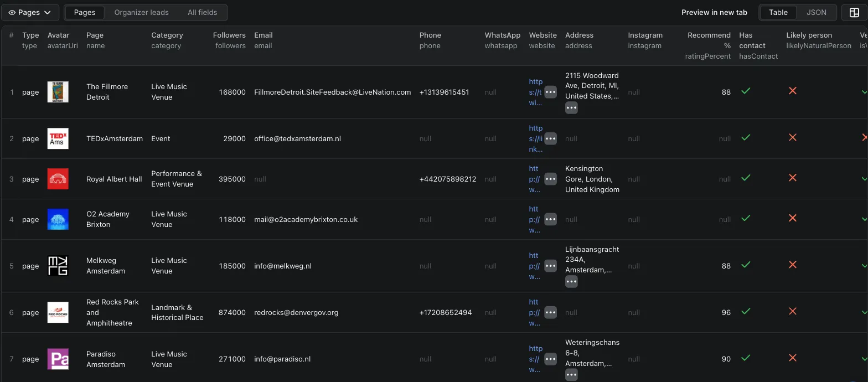The width and height of the screenshot is (868, 382).
Task: Open Red Rocks website link
Action: (534, 312)
